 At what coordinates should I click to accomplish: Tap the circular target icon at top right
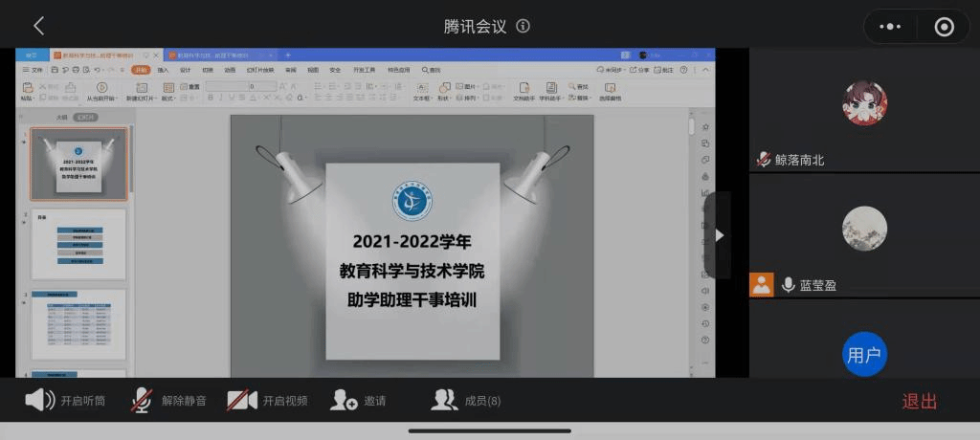944,27
